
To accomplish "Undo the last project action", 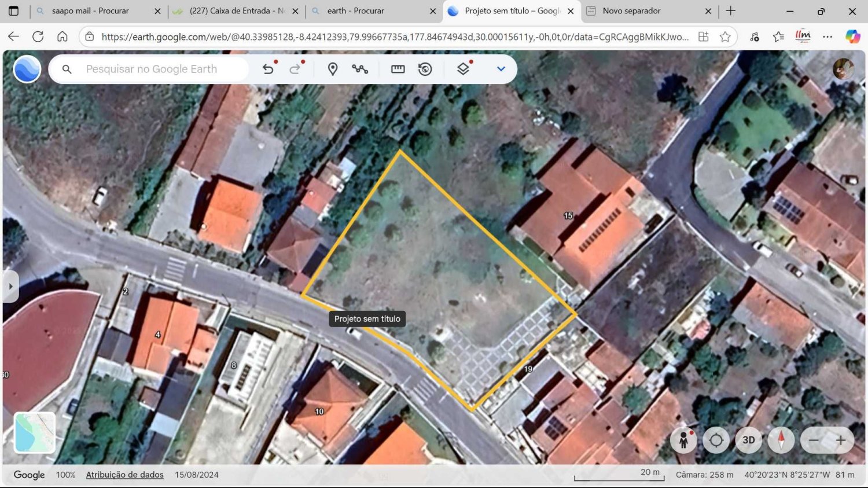I will (x=268, y=68).
